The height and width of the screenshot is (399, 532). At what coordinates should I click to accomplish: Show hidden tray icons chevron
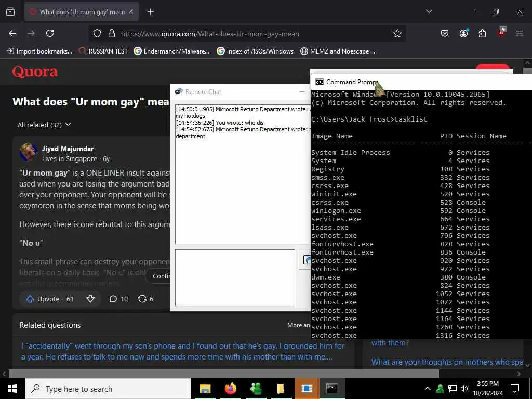click(428, 389)
